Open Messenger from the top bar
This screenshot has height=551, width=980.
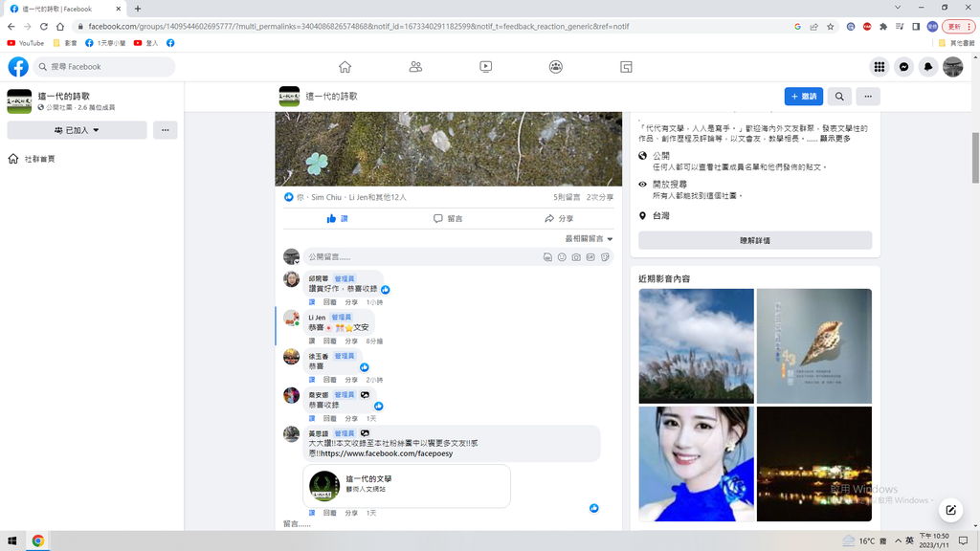coord(903,67)
